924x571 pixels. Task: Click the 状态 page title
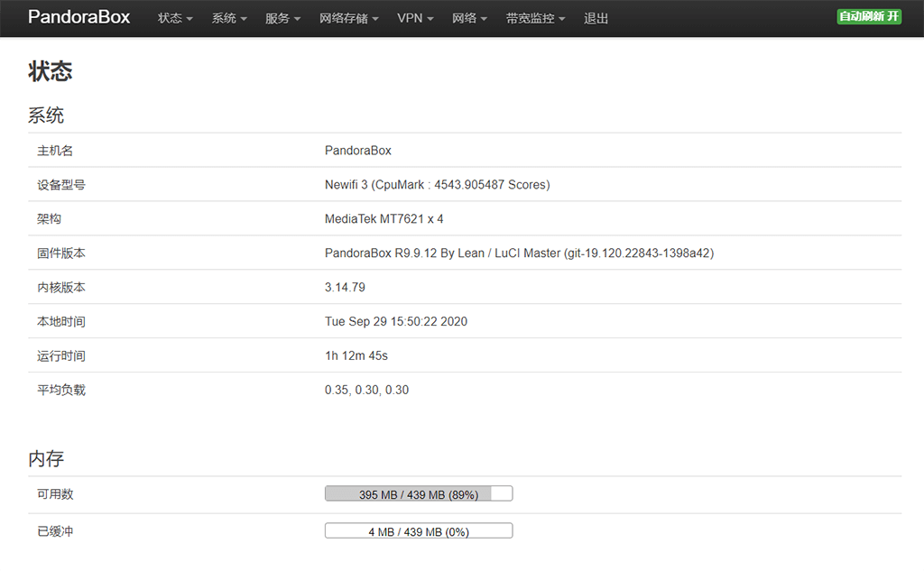coord(51,71)
